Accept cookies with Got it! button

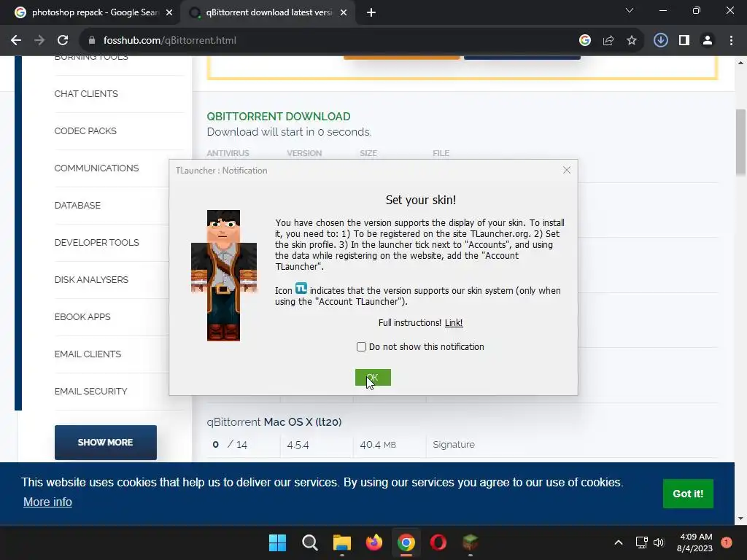(688, 494)
